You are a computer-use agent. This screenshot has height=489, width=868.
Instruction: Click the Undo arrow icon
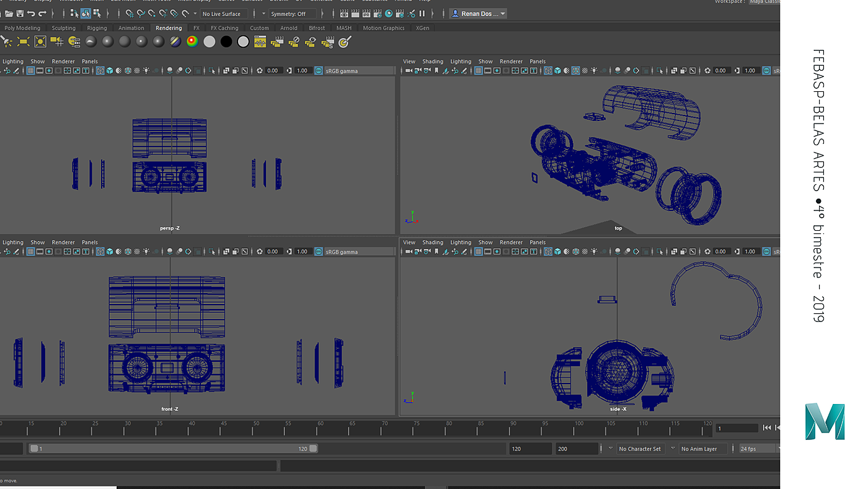(32, 14)
